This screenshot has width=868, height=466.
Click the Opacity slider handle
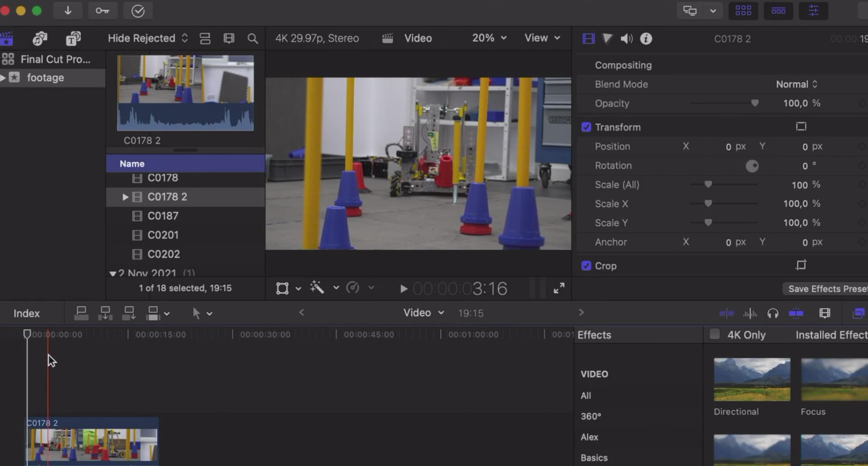[x=755, y=103]
